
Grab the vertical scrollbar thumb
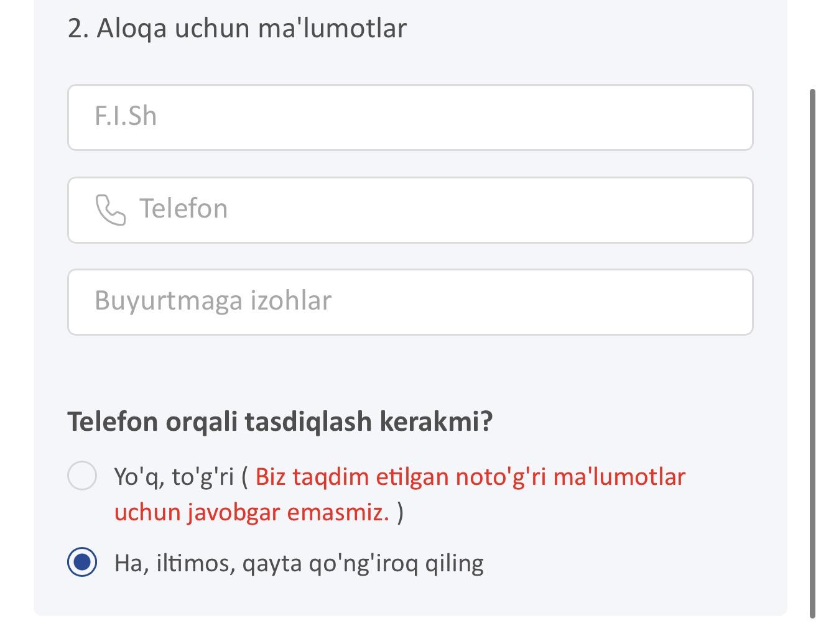pos(812,354)
